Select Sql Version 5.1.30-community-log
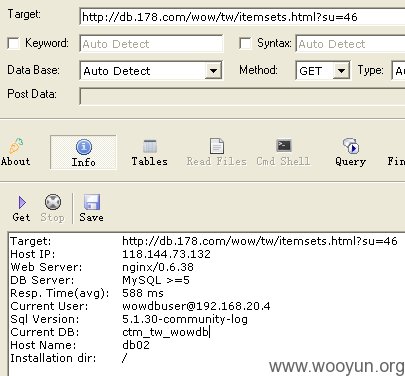405x376 pixels. click(x=185, y=319)
